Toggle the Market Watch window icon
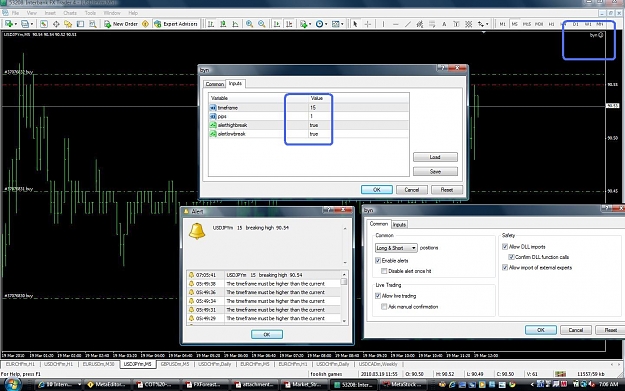The image size is (625, 391). point(44,24)
